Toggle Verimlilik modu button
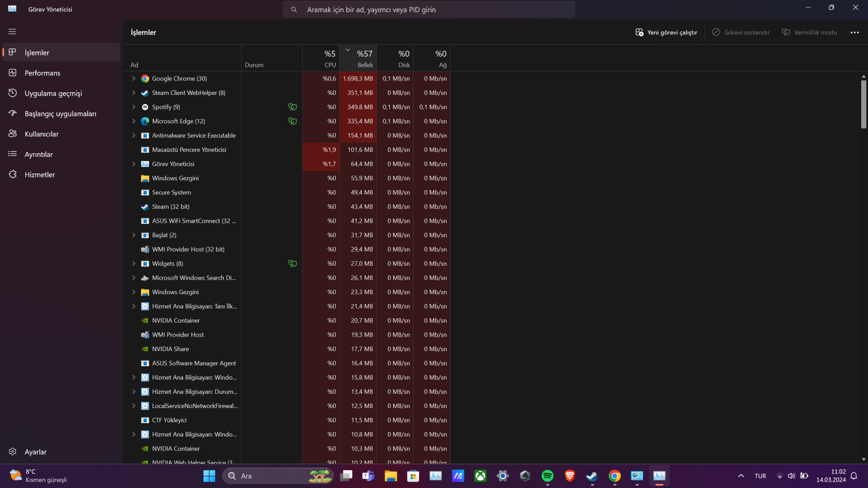Image resolution: width=868 pixels, height=488 pixels. tap(809, 33)
